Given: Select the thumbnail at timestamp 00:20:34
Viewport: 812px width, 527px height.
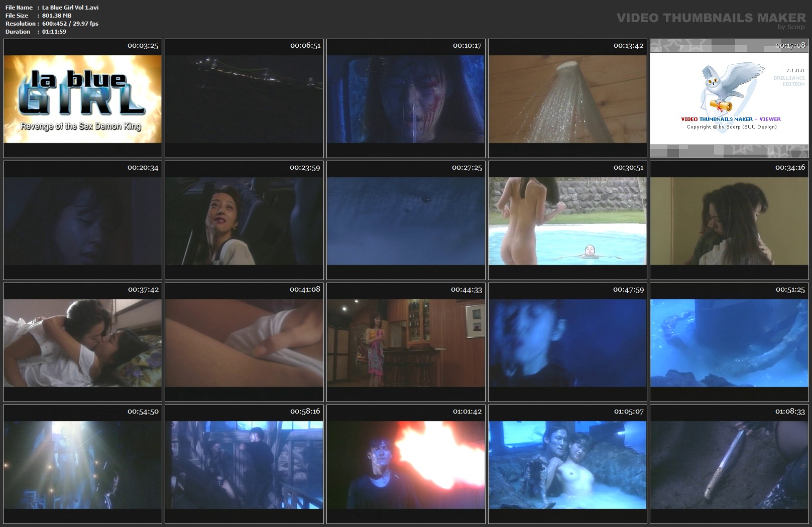Looking at the screenshot, I should coord(82,220).
